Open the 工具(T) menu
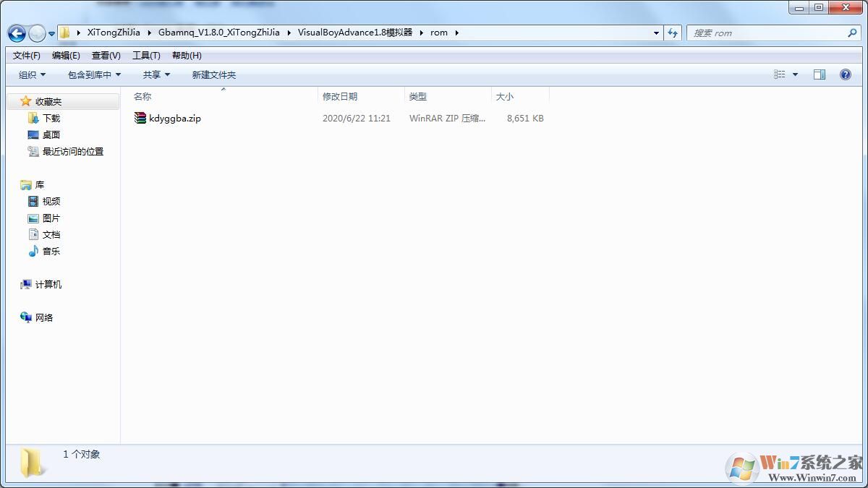868x488 pixels. click(x=146, y=56)
